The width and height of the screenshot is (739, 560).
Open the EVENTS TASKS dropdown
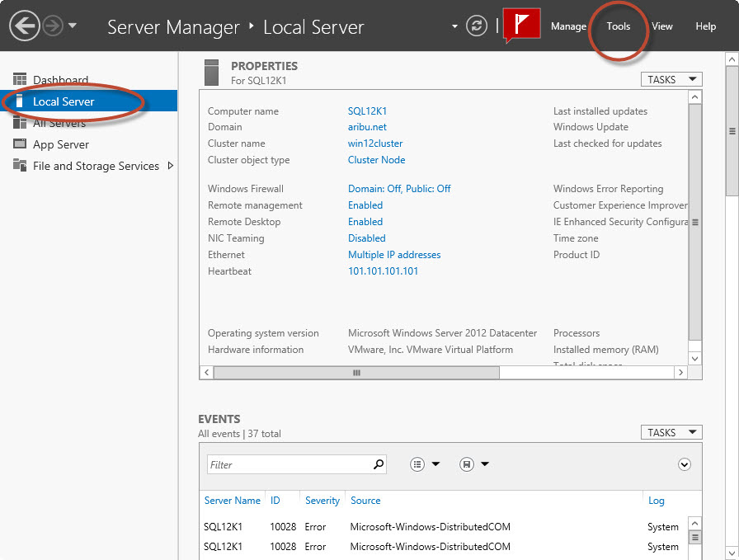click(671, 431)
